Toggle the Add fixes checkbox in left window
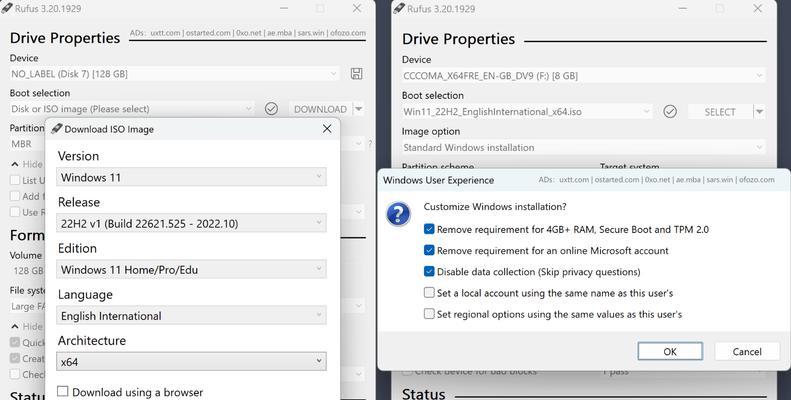Screen dimensions: 791x400 15,196
